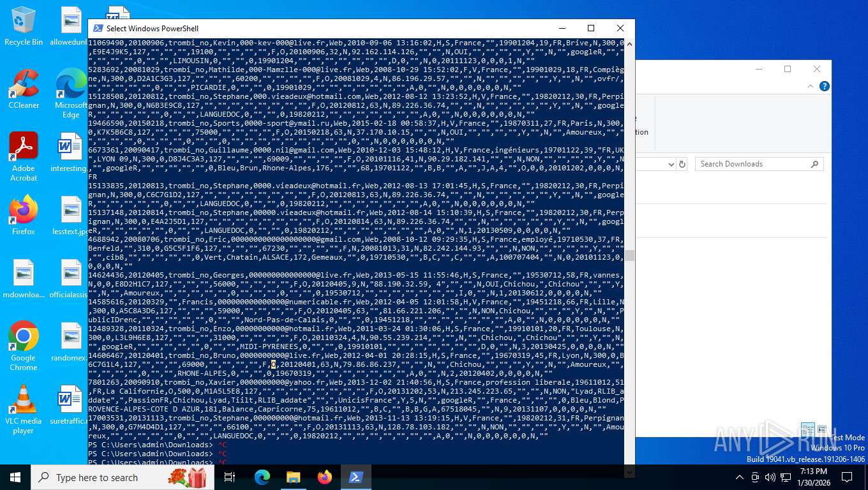Switch Explorer to large thumbnails view
868x490 pixels.
click(821, 430)
